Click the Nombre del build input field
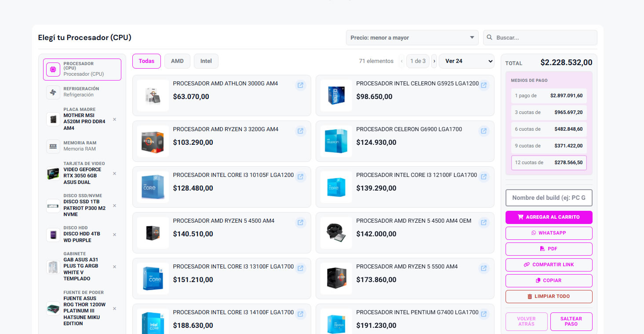The height and width of the screenshot is (334, 644). pos(549,198)
